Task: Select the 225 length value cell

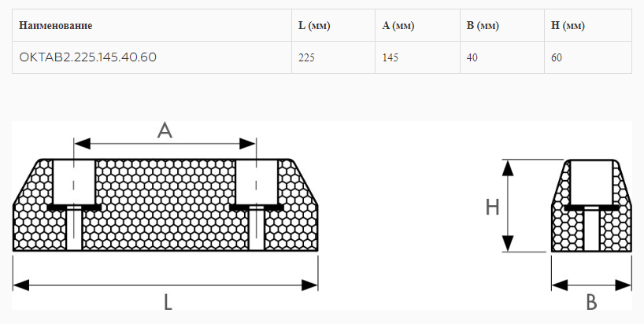Action: point(334,57)
